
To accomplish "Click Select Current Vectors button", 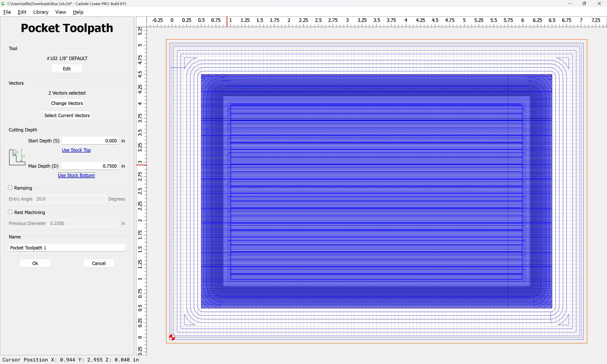I will (x=67, y=115).
